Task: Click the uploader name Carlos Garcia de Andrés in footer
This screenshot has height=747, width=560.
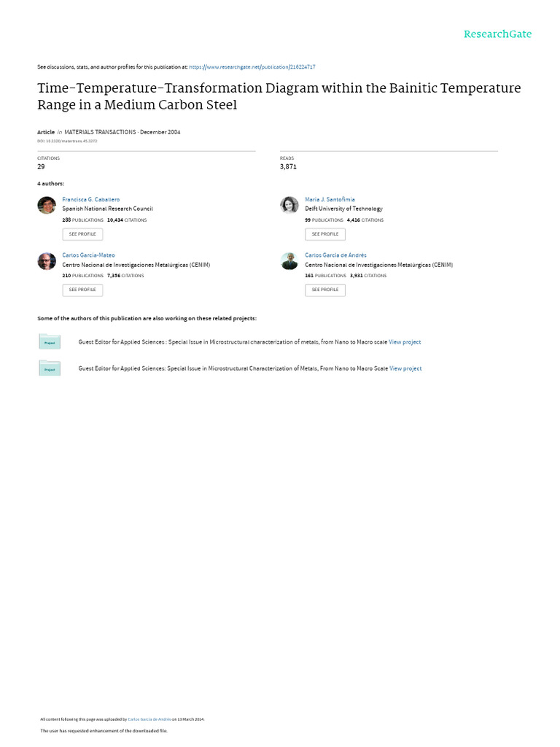Action: 149,719
